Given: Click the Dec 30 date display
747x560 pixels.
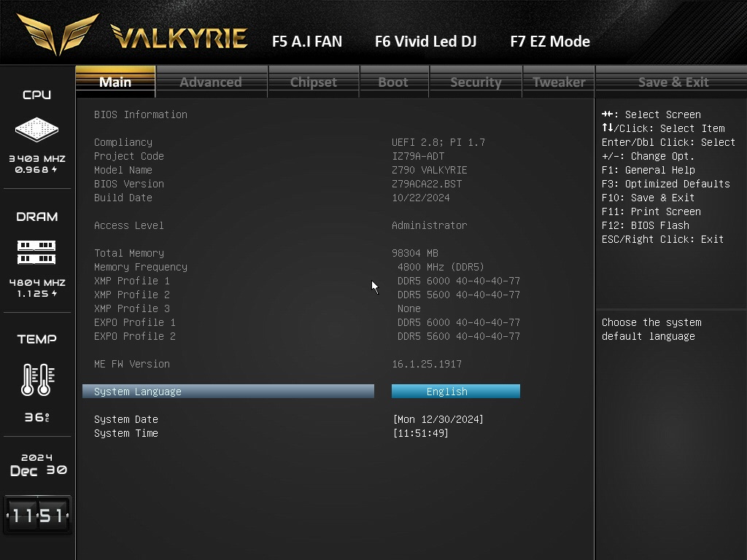Looking at the screenshot, I should tap(39, 470).
